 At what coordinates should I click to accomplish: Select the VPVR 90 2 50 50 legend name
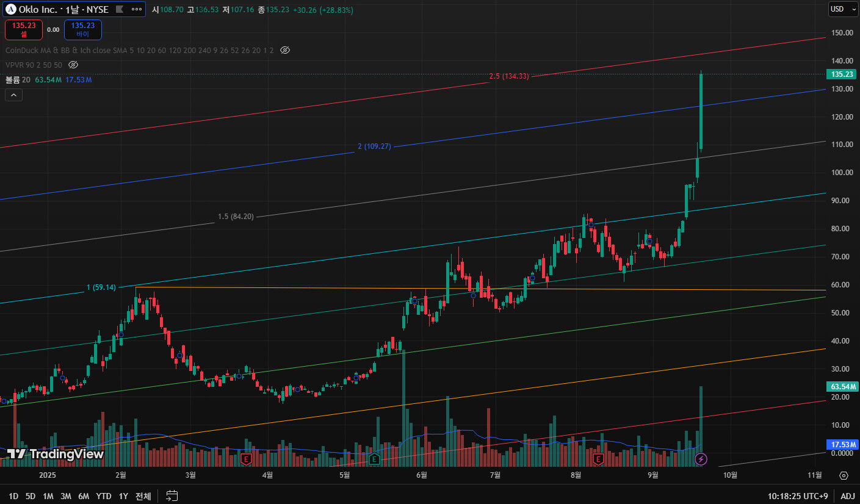pyautogui.click(x=34, y=65)
